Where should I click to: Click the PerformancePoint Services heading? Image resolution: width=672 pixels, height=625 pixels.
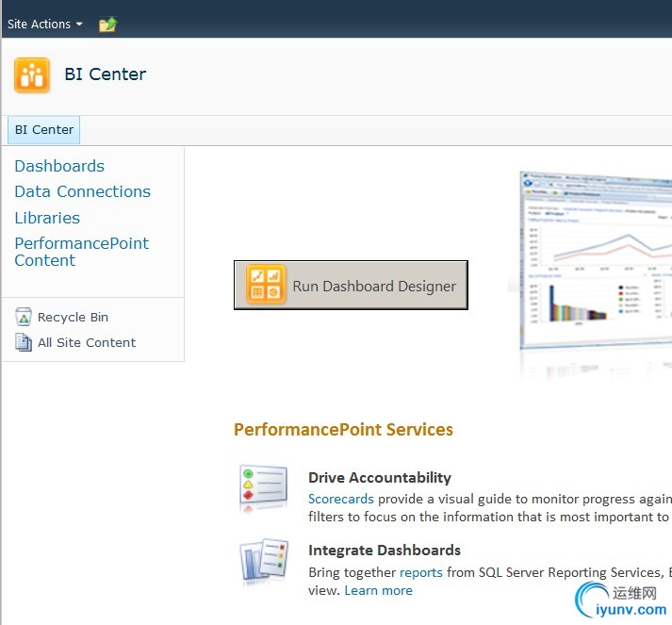[343, 430]
